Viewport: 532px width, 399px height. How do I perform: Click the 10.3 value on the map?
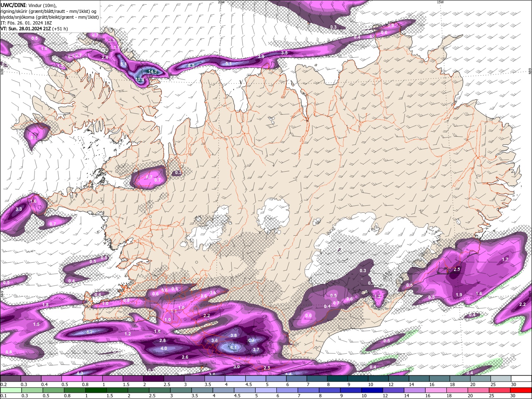point(140,79)
